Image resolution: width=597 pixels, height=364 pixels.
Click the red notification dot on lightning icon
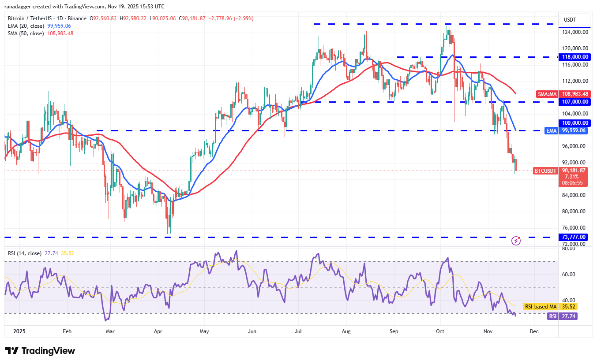519,238
